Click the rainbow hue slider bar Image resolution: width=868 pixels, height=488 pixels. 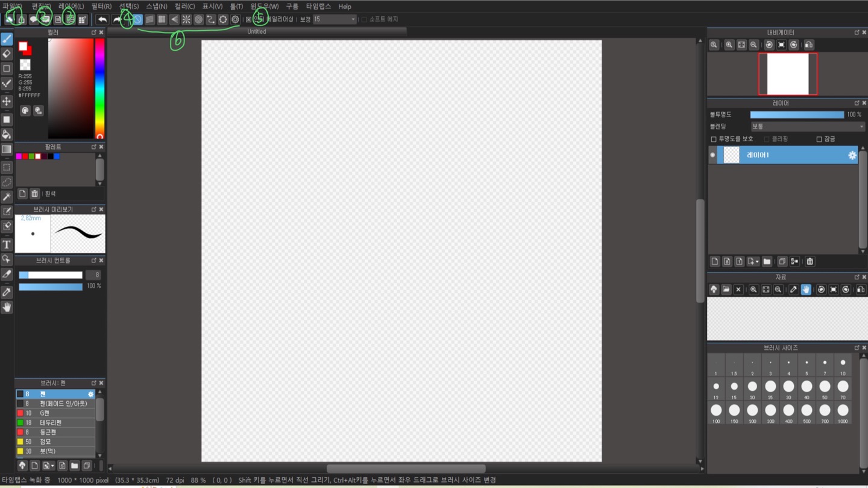(x=99, y=89)
